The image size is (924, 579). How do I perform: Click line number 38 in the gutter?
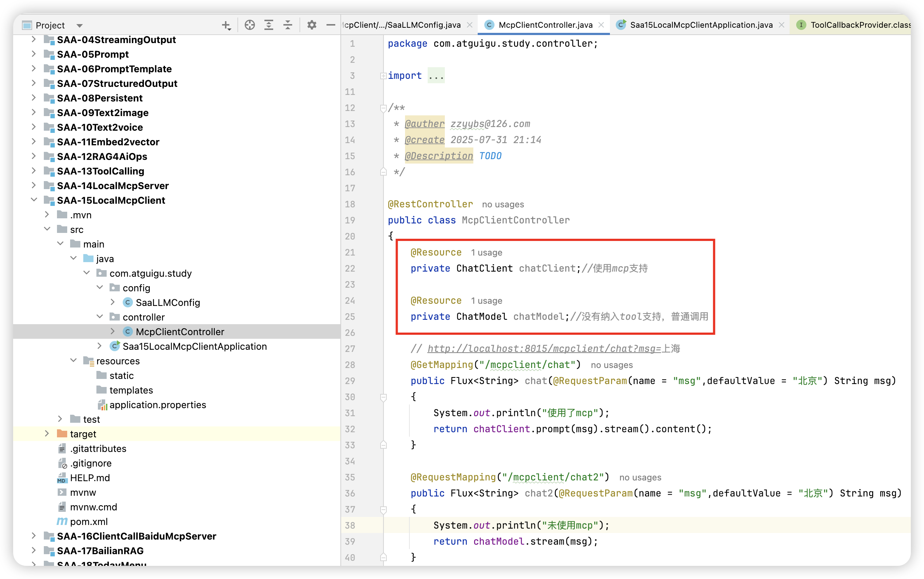coord(350,525)
